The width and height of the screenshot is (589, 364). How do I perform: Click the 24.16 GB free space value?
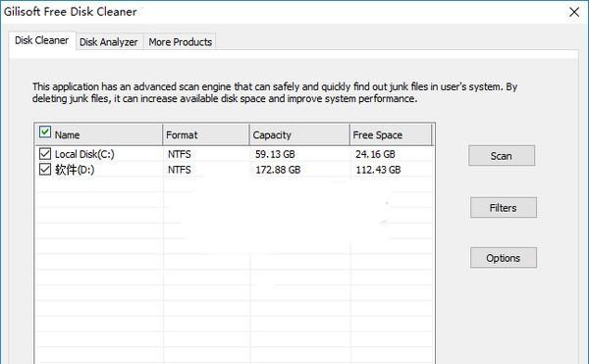point(375,154)
